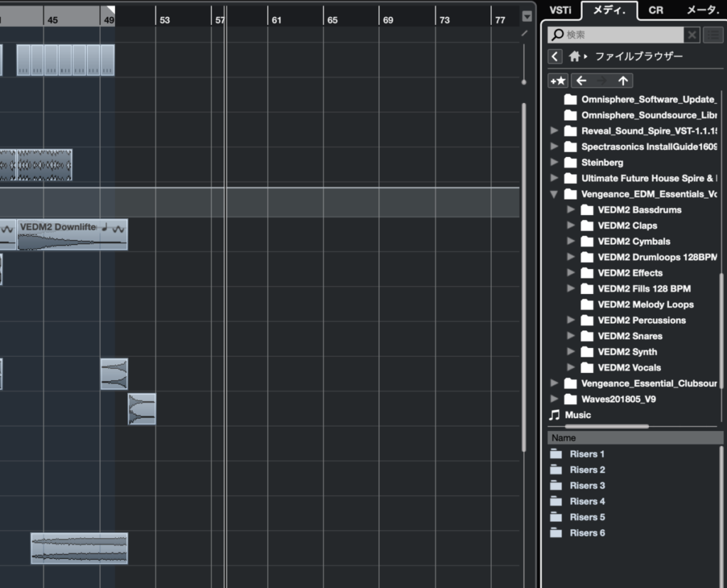Go up one folder with the up arrow
Viewport: 727px width, 588px height.
pos(623,81)
